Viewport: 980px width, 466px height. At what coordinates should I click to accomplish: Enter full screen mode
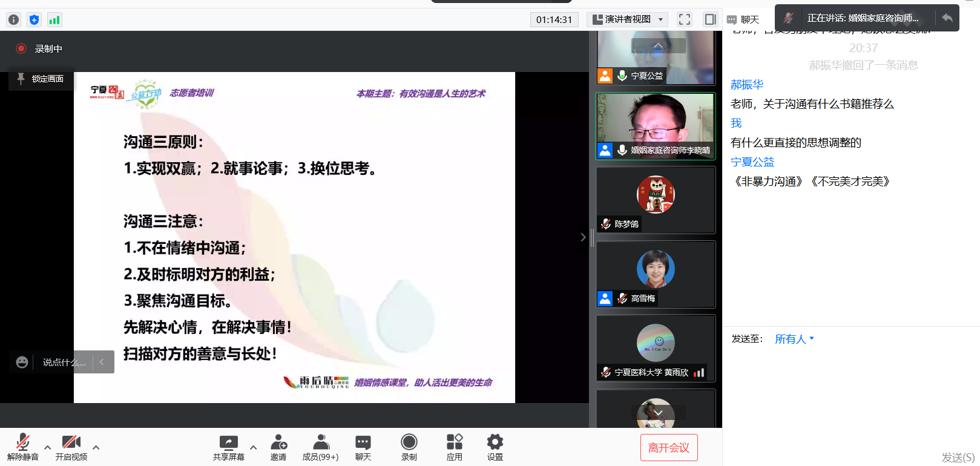pos(684,19)
